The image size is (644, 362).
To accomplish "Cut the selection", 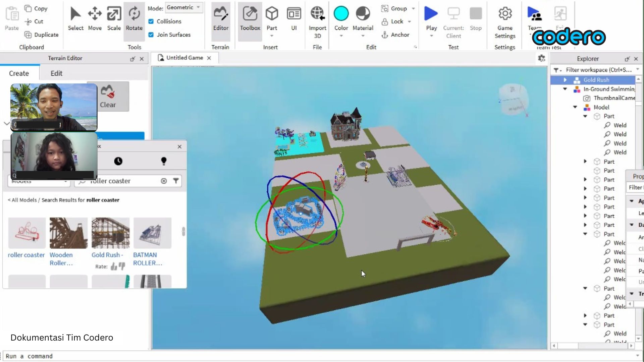I will pyautogui.click(x=34, y=21).
